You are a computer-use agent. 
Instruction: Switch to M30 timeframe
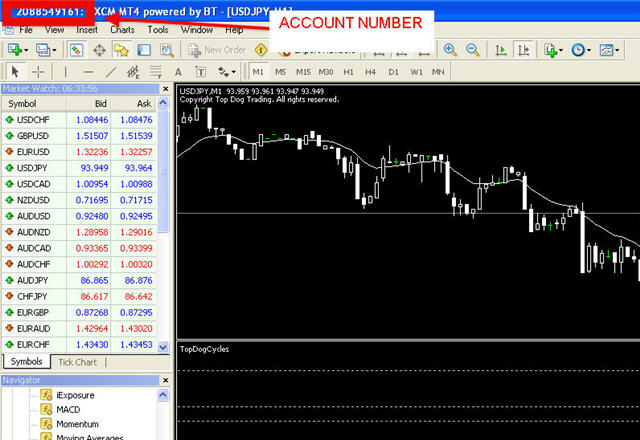tap(326, 72)
